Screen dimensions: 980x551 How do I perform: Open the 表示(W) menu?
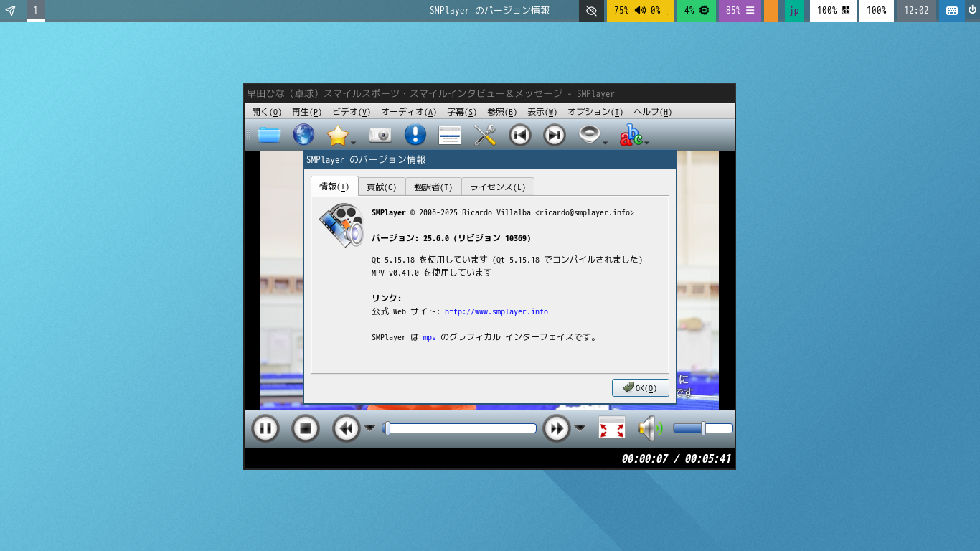click(x=542, y=112)
